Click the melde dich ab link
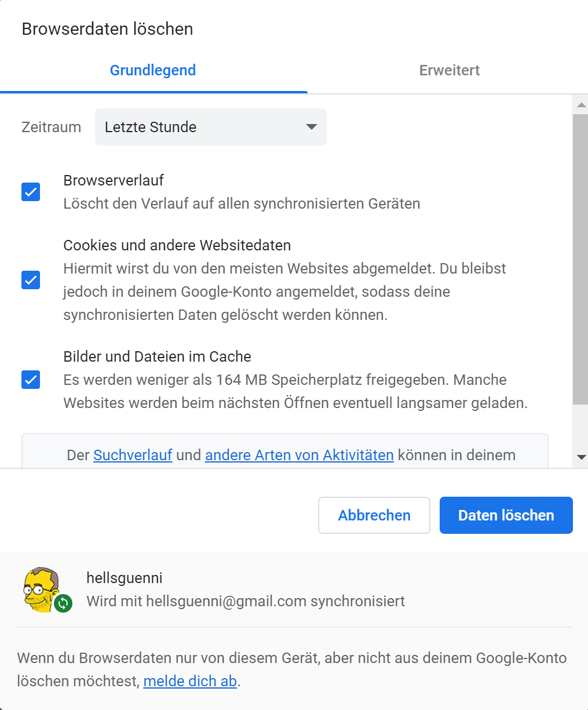Screen dimensions: 588x710 190,681
